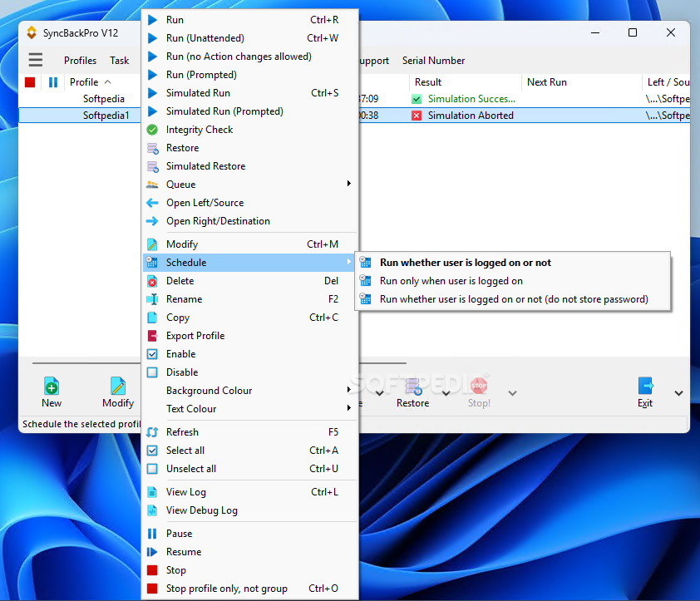Click the Simulated Run (Prompted) play icon
This screenshot has width=700, height=601.
coord(152,111)
